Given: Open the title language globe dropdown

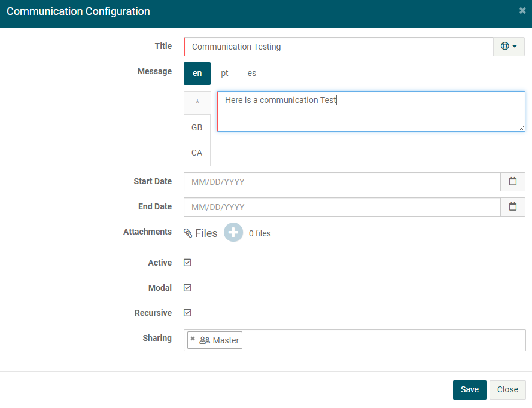Looking at the screenshot, I should tap(509, 47).
